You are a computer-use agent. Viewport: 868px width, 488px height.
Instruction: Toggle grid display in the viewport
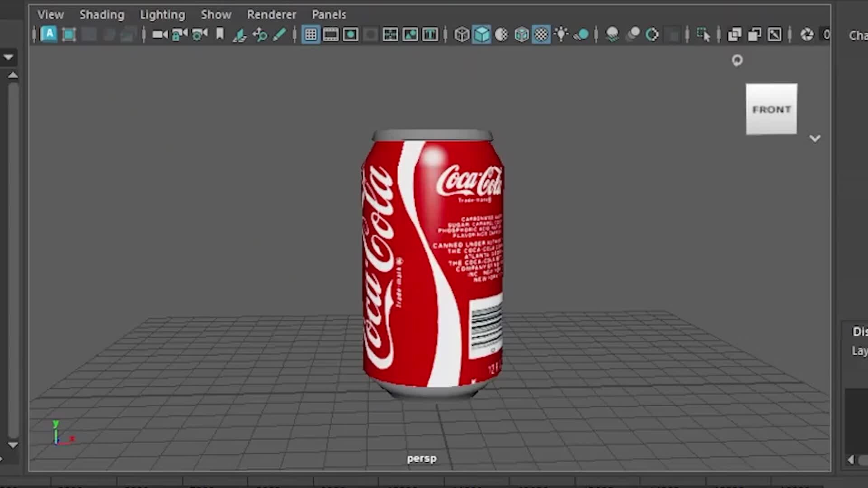(x=311, y=34)
